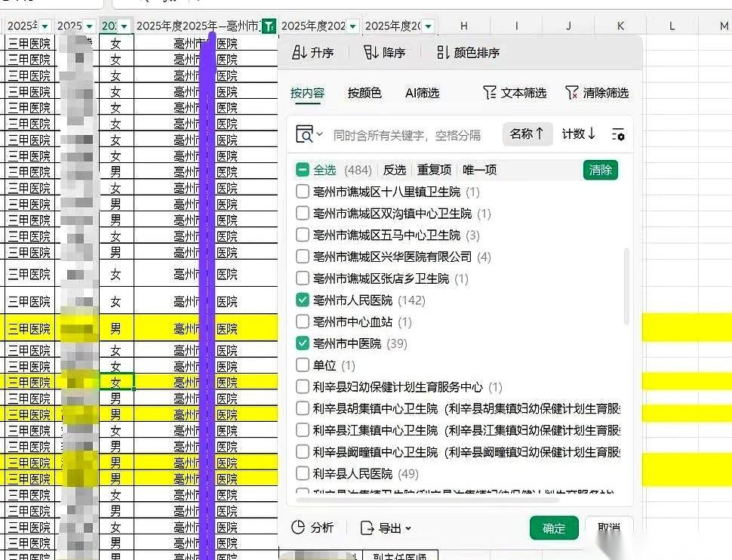732x560 pixels.
Task: Check 利辛县妇幼保健计划生育服务中心
Action: coord(303,386)
